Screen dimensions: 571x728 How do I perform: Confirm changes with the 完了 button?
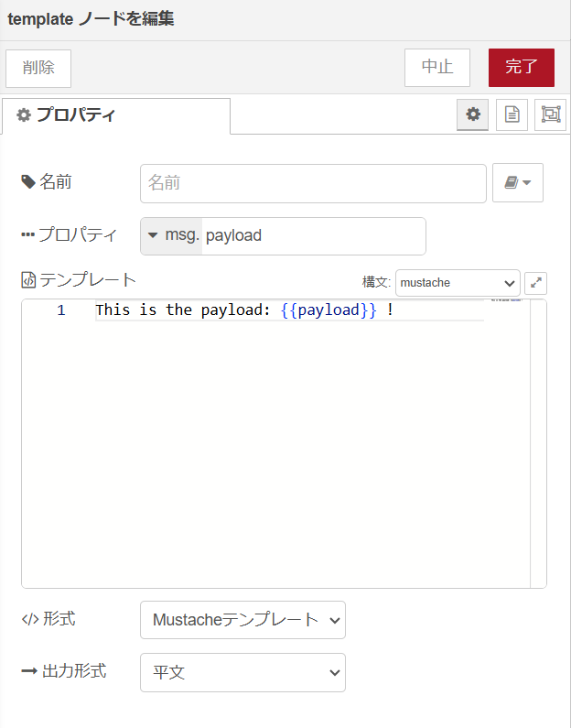521,68
